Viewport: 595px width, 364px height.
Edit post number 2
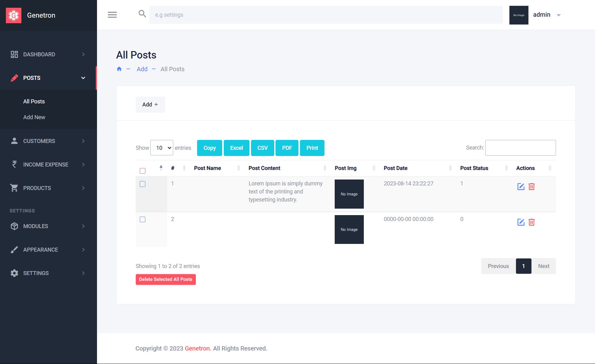(521, 222)
